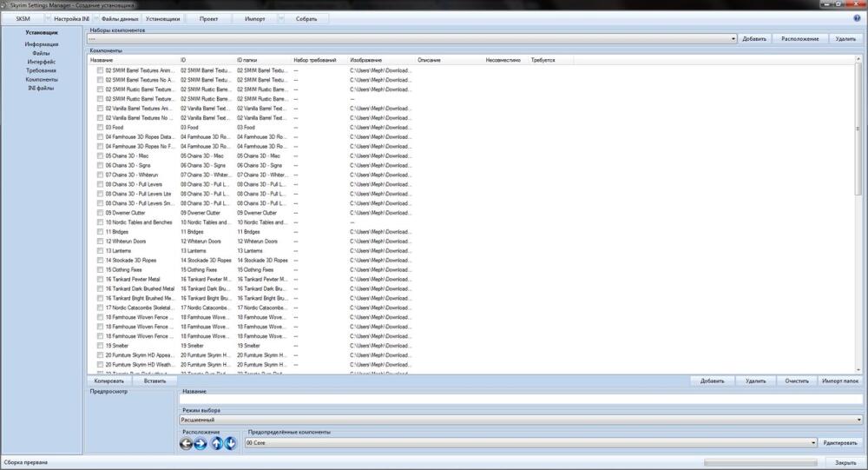
Task: Click the Собрать toolbar button
Action: tap(306, 19)
